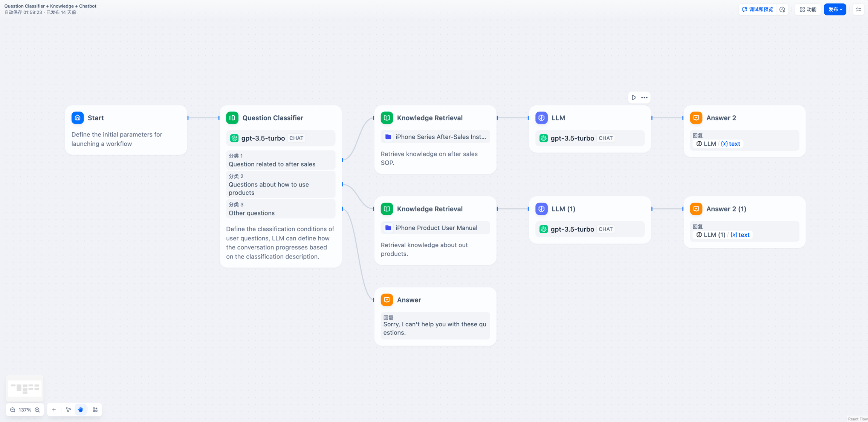This screenshot has height=422, width=868.
Task: Click the Answer 2 node icon
Action: pos(696,118)
